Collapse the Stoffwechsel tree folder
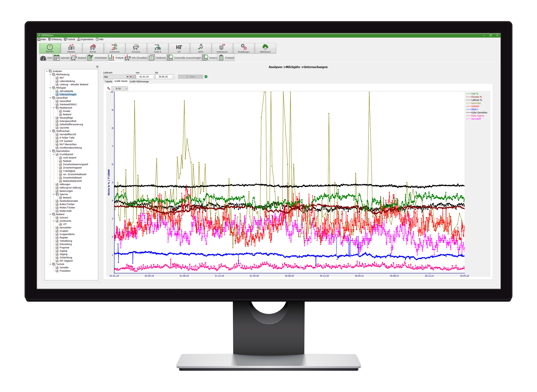Image resolution: width=537 pixels, height=392 pixels. click(x=50, y=131)
